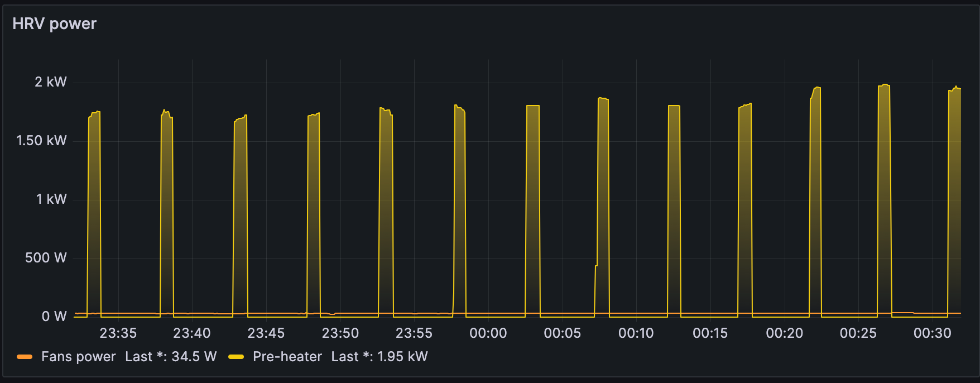
Task: Click the yellow Pre-heater color swatch
Action: [236, 357]
